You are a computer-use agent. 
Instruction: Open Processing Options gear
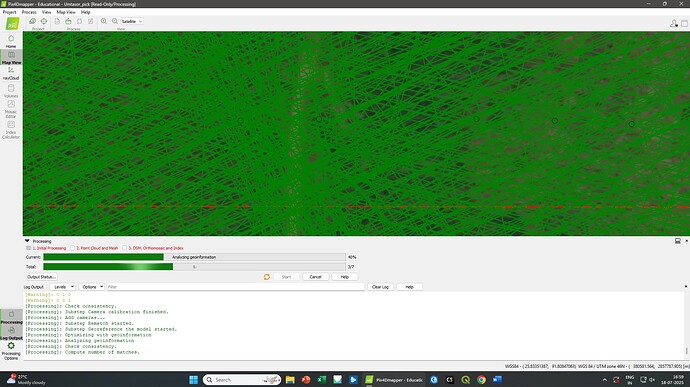click(11, 351)
